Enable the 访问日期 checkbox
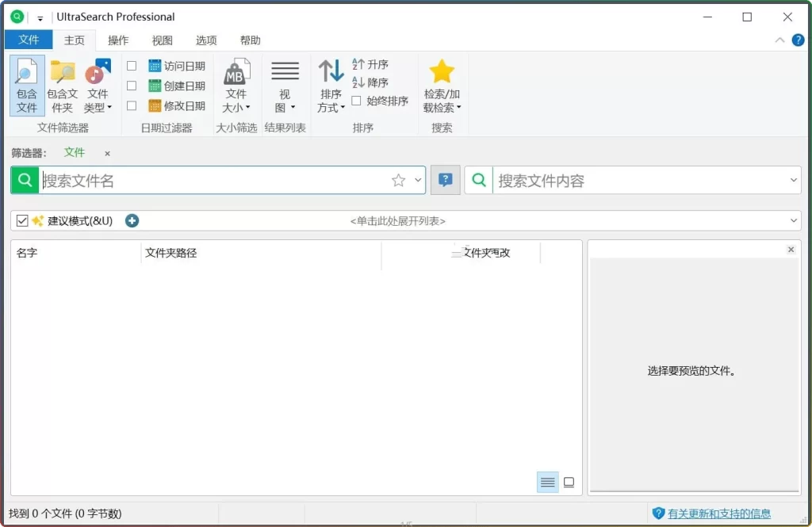This screenshot has width=812, height=527. 132,66
